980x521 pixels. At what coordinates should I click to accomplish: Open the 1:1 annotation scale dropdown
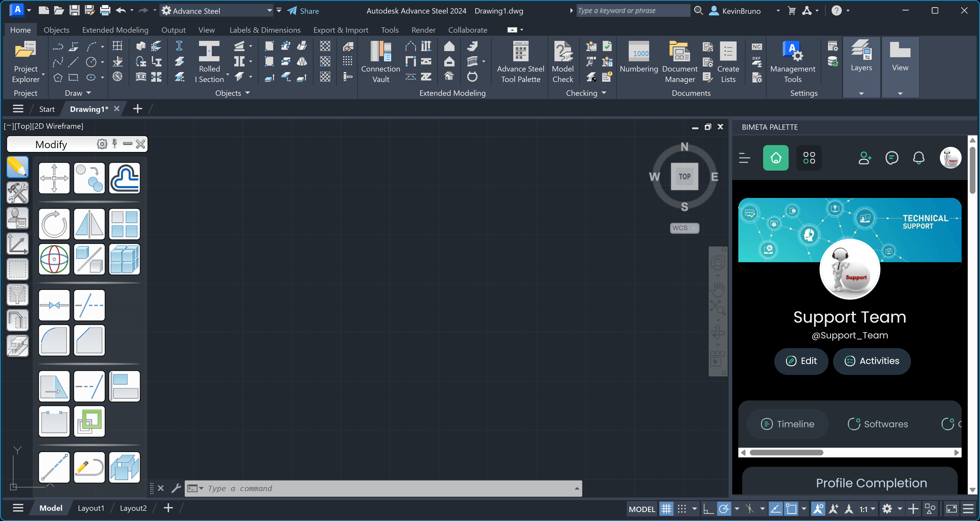pyautogui.click(x=867, y=509)
